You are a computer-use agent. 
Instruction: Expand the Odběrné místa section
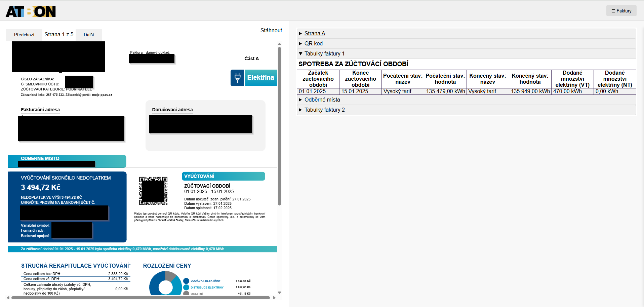tap(322, 100)
